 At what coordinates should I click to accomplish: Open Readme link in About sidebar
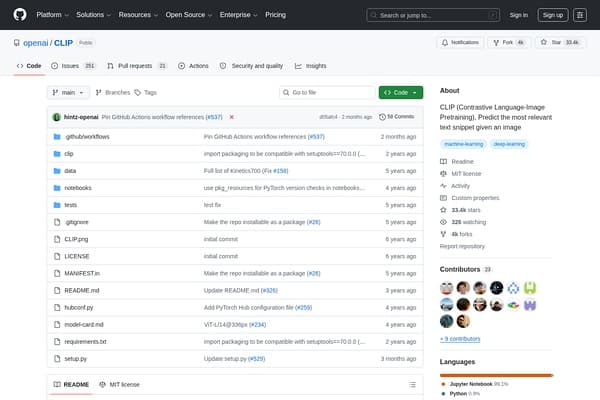(457, 162)
